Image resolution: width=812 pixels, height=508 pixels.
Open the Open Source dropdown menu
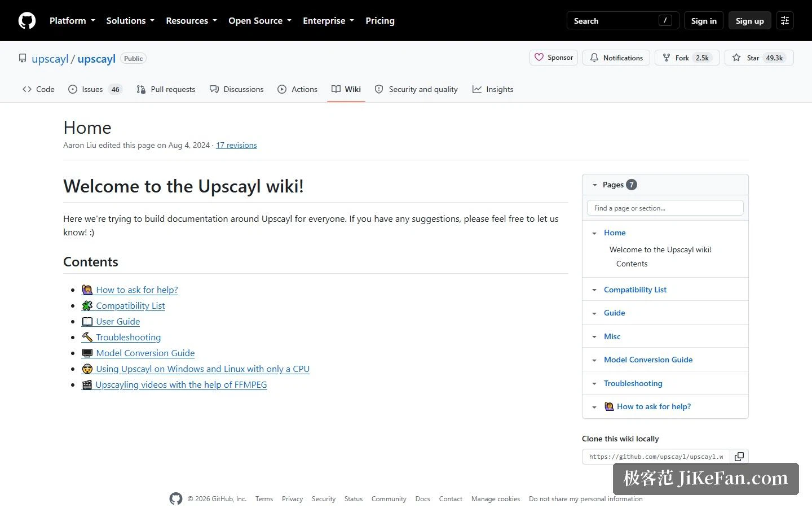[260, 21]
